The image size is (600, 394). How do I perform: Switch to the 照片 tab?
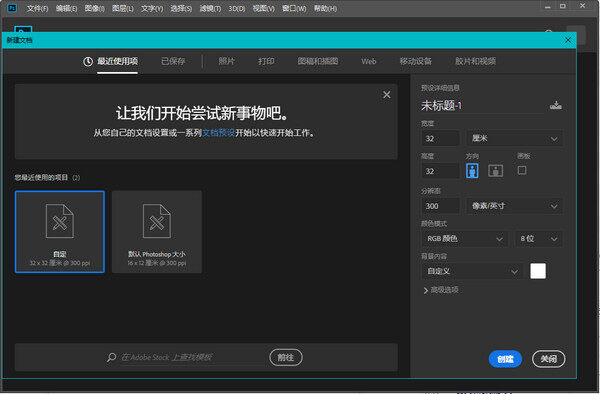(x=227, y=61)
